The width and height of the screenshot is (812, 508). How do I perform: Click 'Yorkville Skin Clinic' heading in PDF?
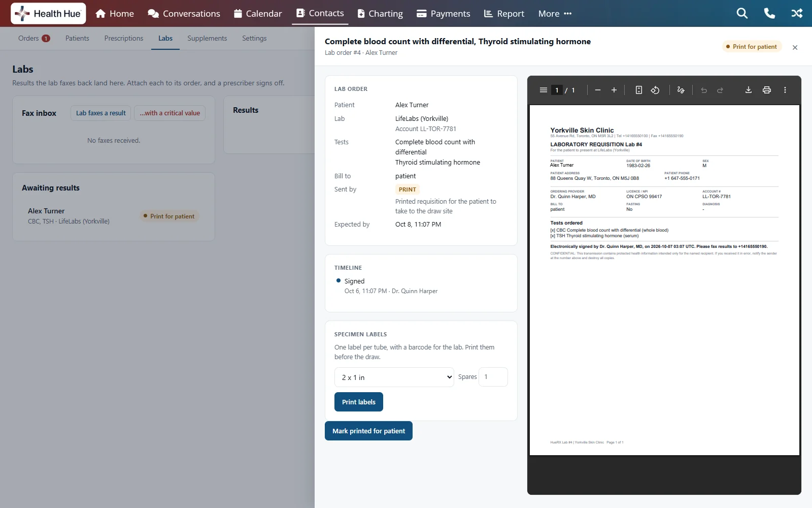[x=582, y=130]
